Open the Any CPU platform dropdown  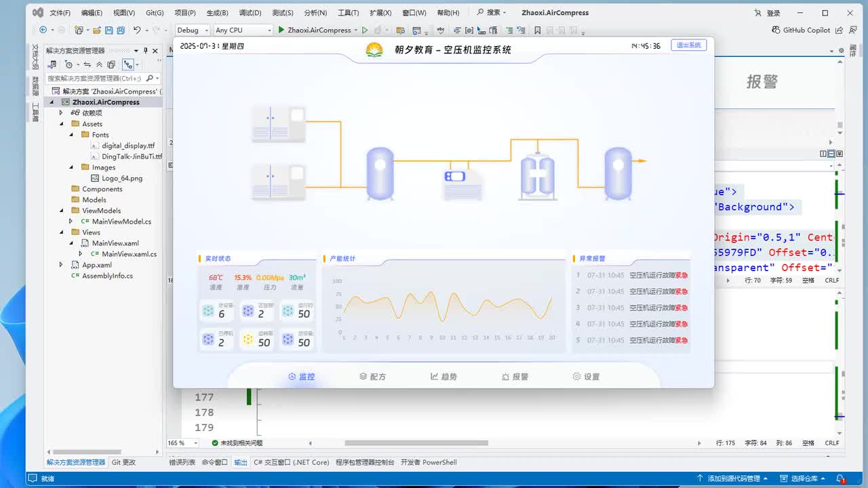[242, 30]
